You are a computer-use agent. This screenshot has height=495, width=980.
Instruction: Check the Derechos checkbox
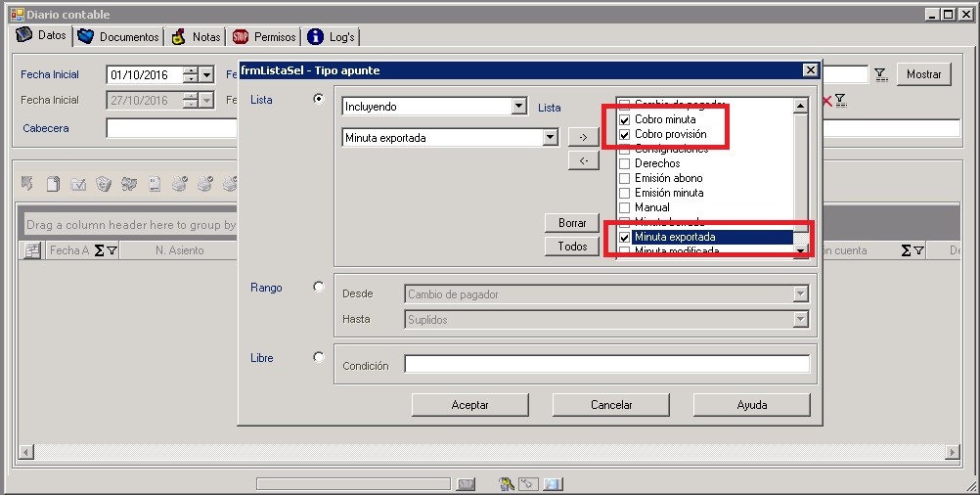tap(625, 163)
